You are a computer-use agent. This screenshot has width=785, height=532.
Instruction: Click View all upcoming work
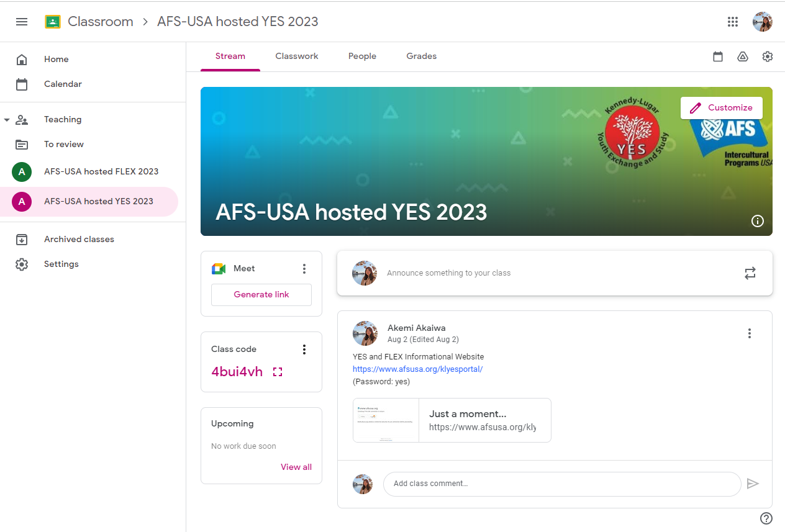(296, 467)
